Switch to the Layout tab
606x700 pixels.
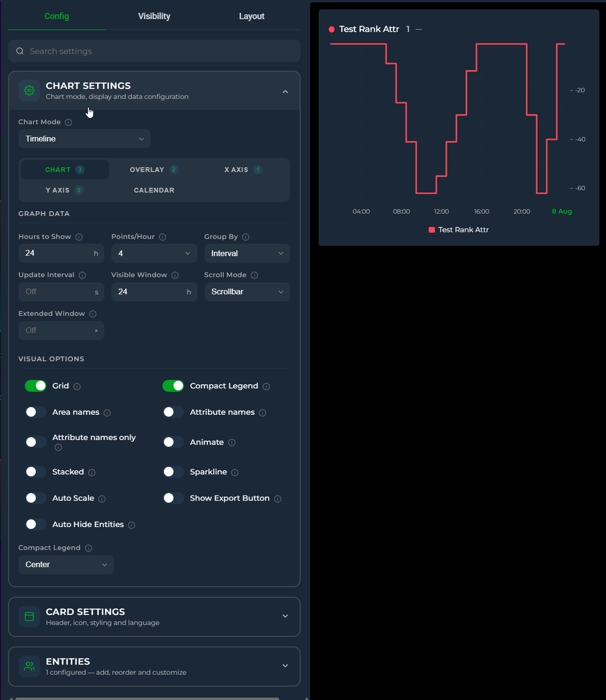point(252,16)
